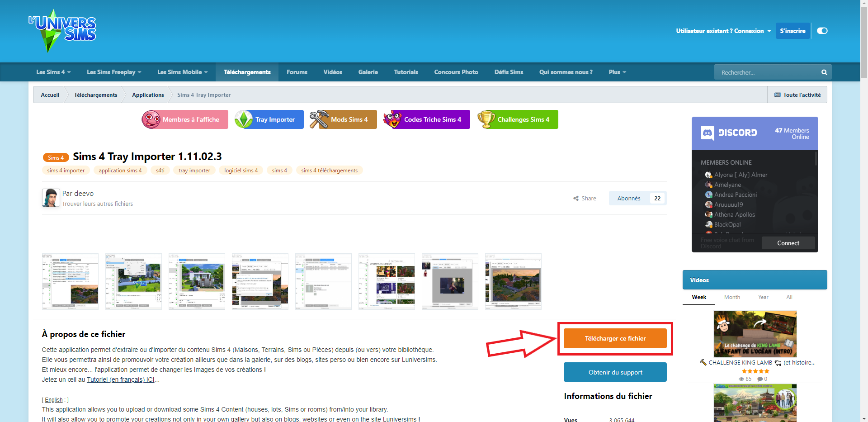868x422 pixels.
Task: Click the Challenges Sims 4 trophy icon
Action: click(486, 119)
